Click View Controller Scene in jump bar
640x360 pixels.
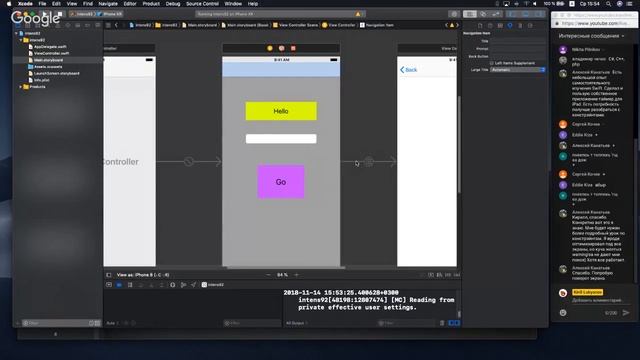(x=295, y=25)
